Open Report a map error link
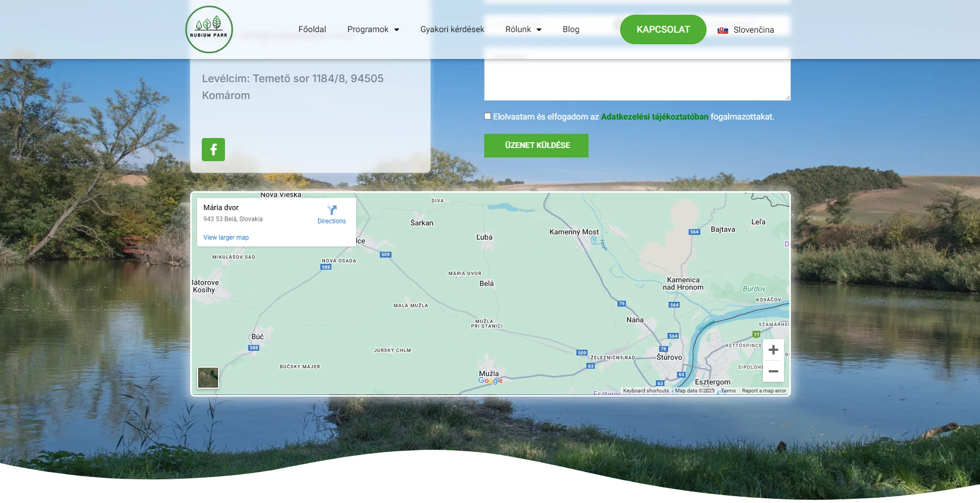This screenshot has width=980, height=503. [x=763, y=391]
